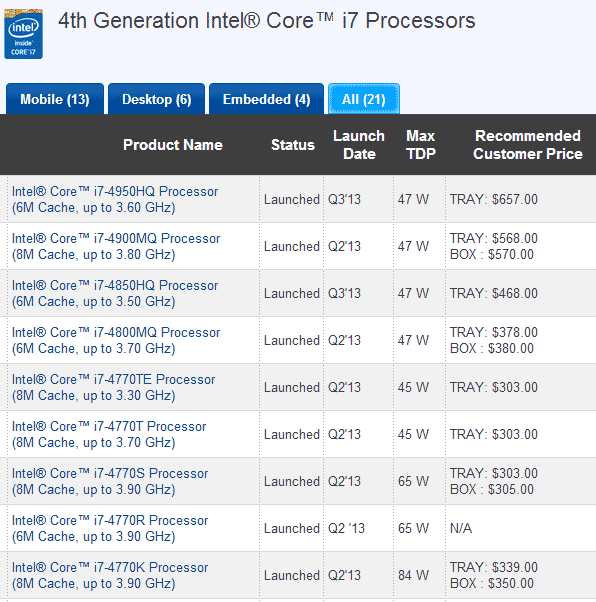The width and height of the screenshot is (596, 602).
Task: Click the Q2 '13 launch date of i7-4770R
Action: pyautogui.click(x=346, y=528)
